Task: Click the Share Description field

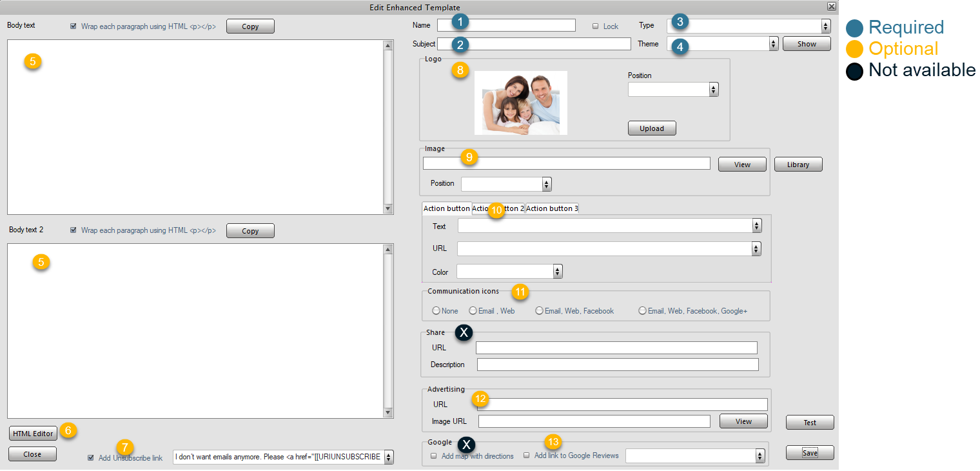Action: tap(618, 365)
